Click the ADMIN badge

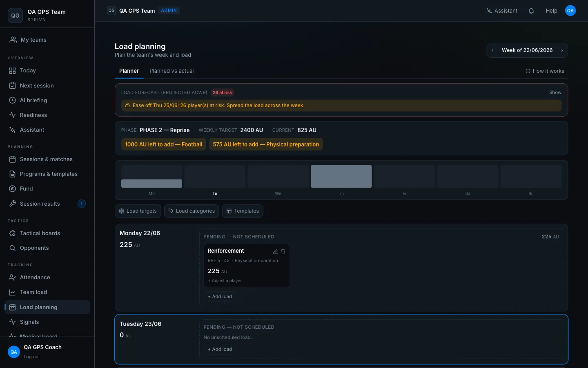point(169,11)
